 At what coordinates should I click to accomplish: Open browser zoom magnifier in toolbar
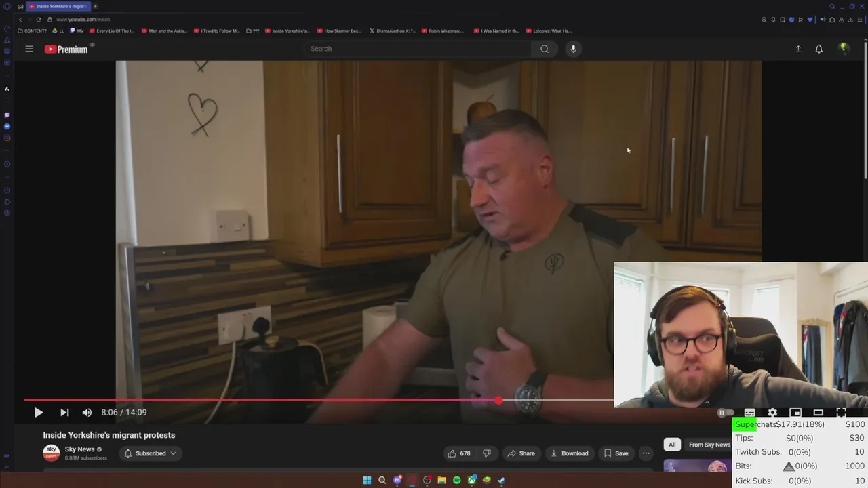764,20
